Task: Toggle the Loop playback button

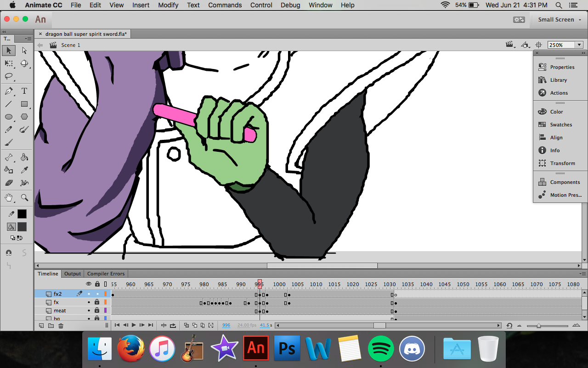Action: [x=173, y=326]
